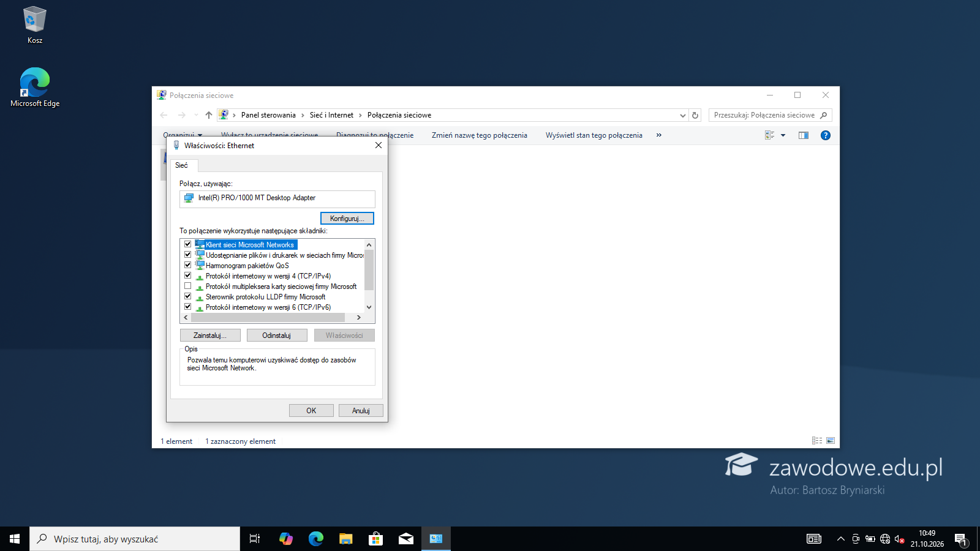Open the Microsoft Edge desktop shortcut
This screenshot has width=980, height=551.
click(35, 88)
